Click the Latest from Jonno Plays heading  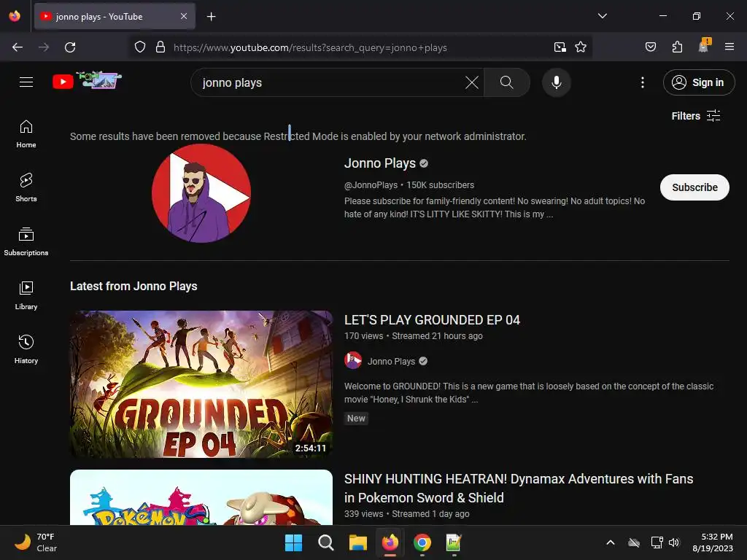(x=133, y=286)
